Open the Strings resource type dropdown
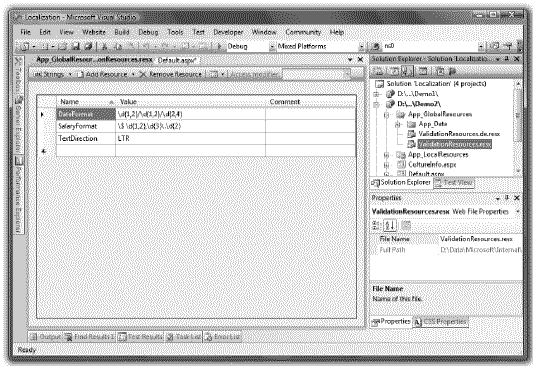 [70, 74]
